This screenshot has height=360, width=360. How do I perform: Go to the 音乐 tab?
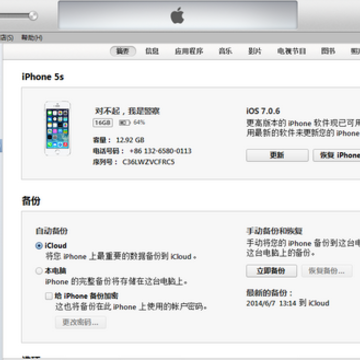coord(225,51)
